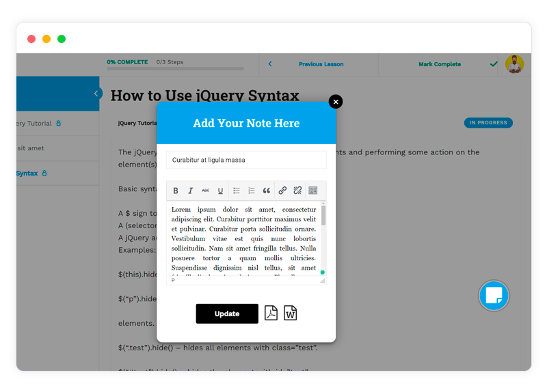Viewport: 547px width, 392px height.
Task: Click the lock icon beside Tutorial
Action: point(59,123)
